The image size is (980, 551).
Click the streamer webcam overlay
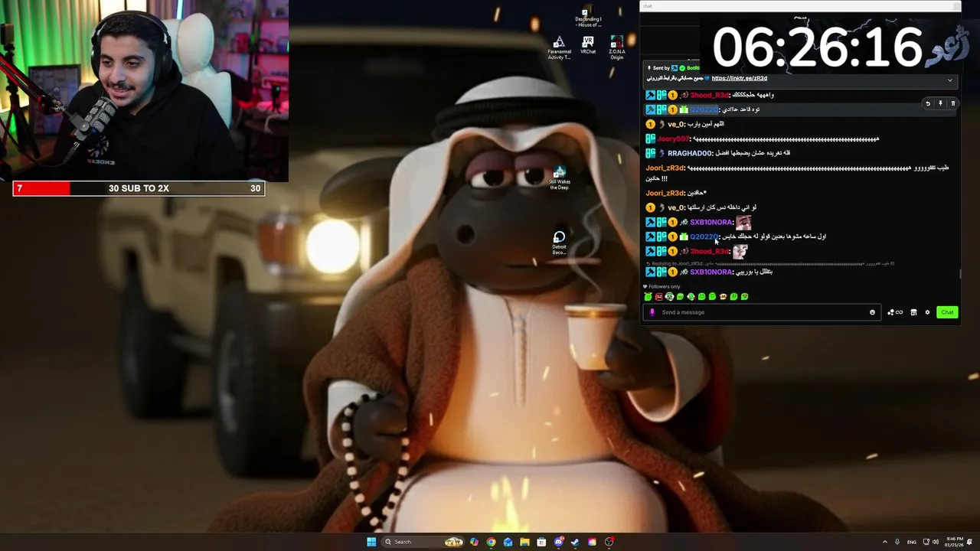point(144,90)
